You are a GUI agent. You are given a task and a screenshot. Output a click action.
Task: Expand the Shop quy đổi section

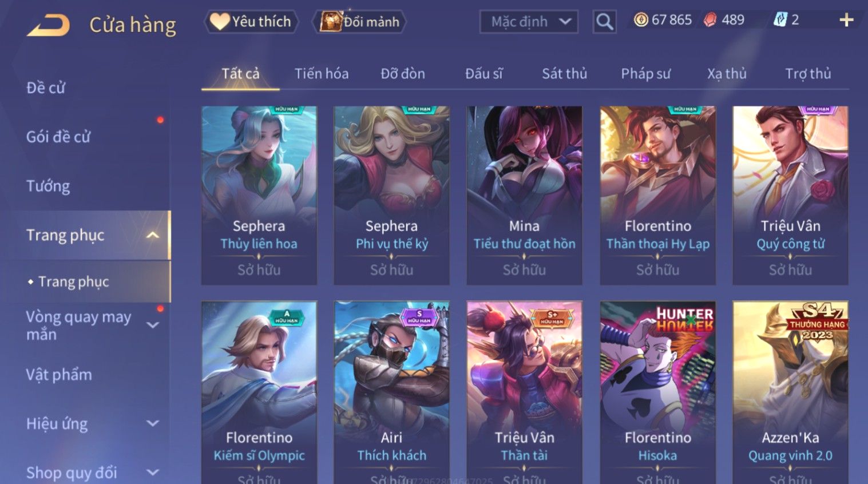pyautogui.click(x=152, y=473)
